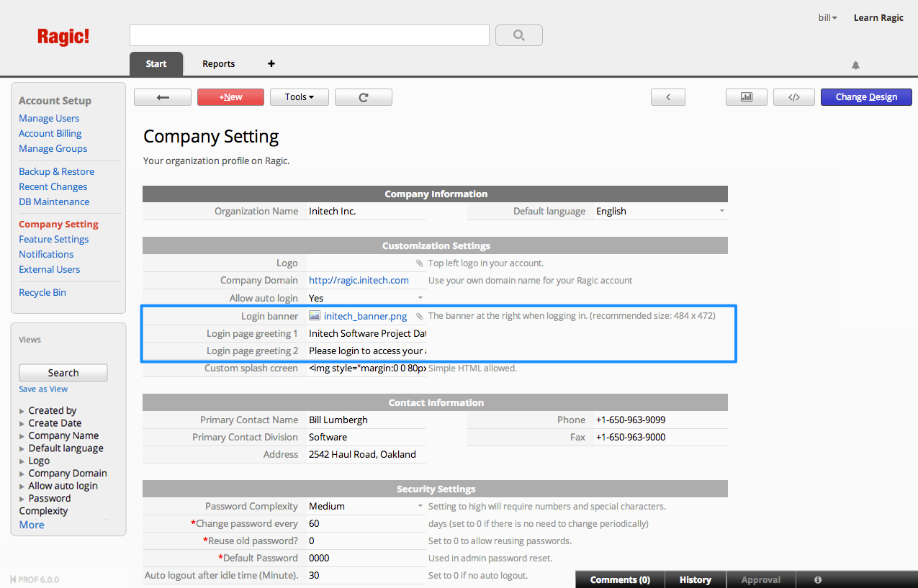Click the +New button
Screen dimensions: 918x588
(231, 97)
